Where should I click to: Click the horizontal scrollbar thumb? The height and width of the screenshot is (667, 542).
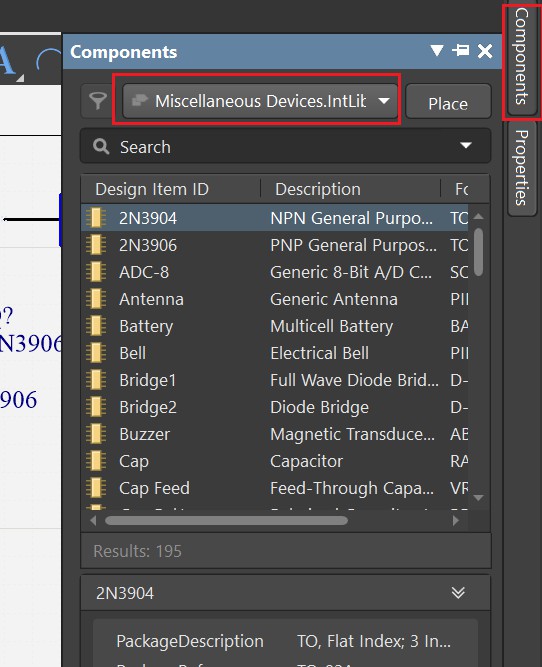[226, 520]
